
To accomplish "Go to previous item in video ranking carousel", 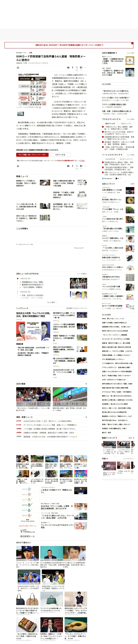I will click(x=103, y=445).
